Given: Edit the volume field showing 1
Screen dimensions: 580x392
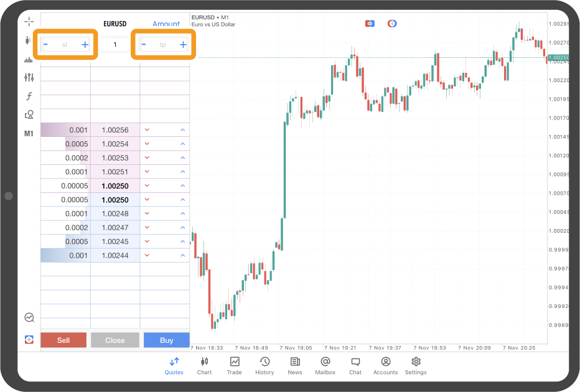Looking at the screenshot, I should pyautogui.click(x=115, y=45).
